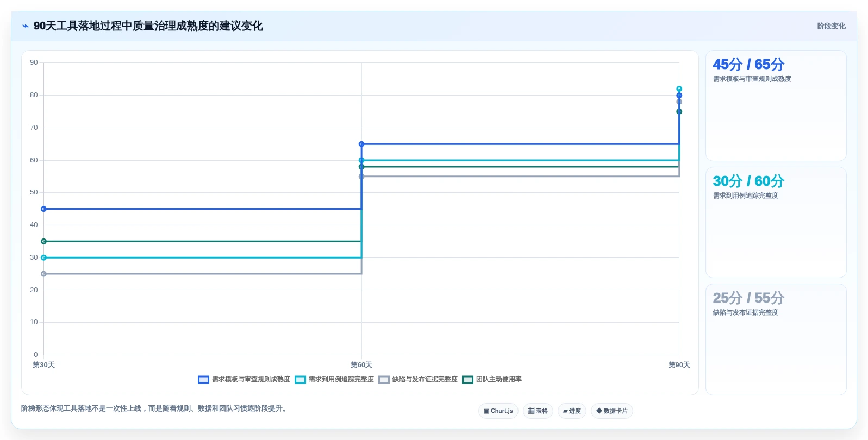Click the blue data point at 65 on 第60天

coord(361,144)
